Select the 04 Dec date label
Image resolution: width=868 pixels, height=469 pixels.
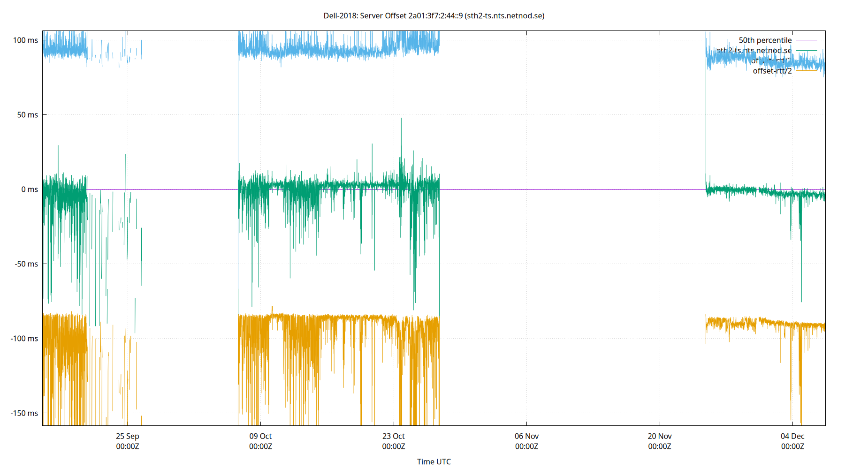pyautogui.click(x=792, y=436)
